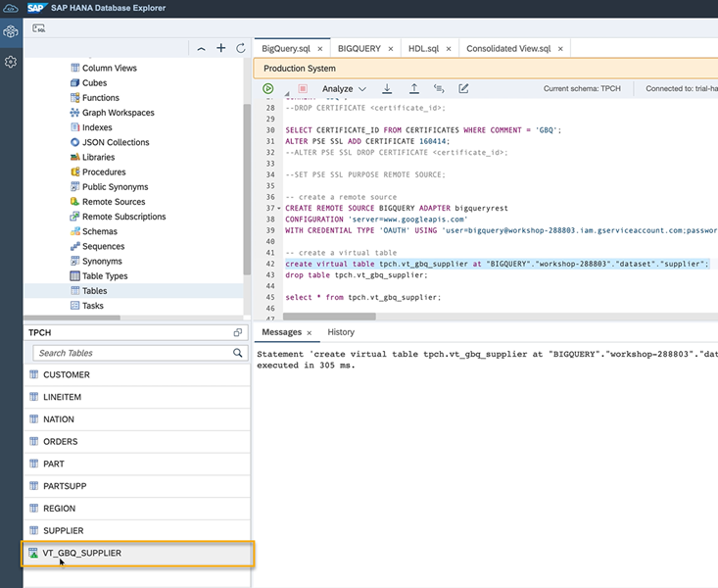Format the SQL code
The height and width of the screenshot is (588, 718).
point(439,88)
